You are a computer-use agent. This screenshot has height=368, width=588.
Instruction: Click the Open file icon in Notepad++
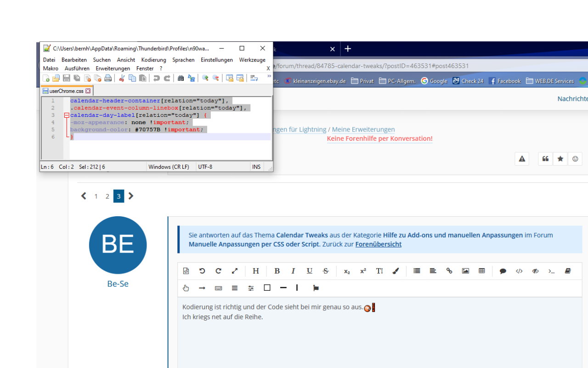(x=56, y=78)
